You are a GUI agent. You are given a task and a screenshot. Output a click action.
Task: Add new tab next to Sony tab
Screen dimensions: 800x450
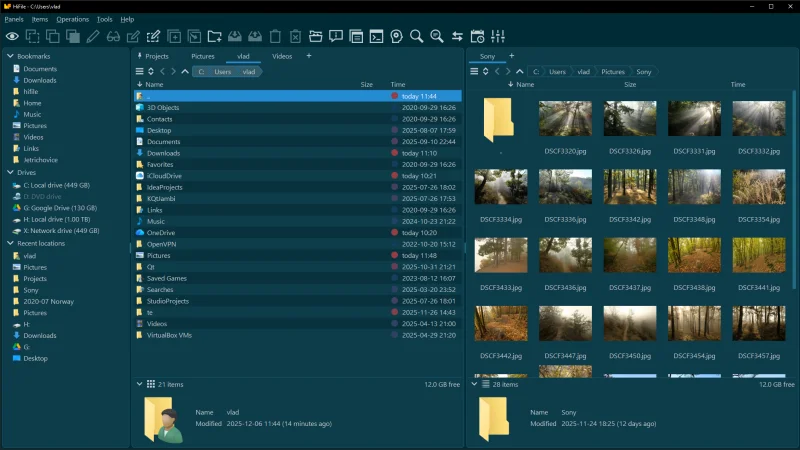point(512,56)
